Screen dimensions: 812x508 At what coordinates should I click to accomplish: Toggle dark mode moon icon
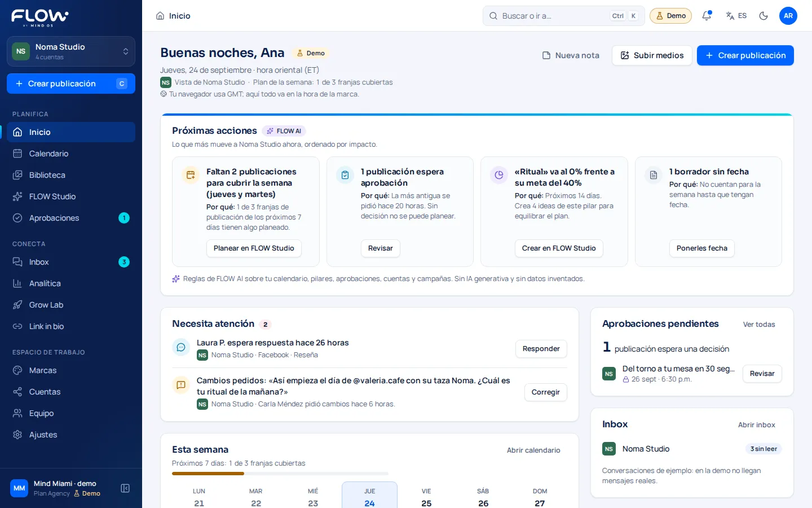764,16
